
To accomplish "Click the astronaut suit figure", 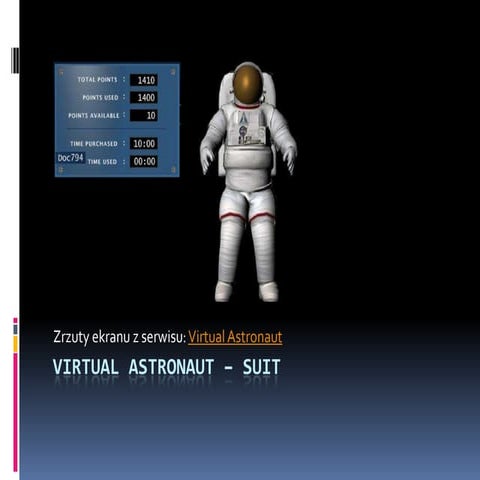I will coord(248,182).
